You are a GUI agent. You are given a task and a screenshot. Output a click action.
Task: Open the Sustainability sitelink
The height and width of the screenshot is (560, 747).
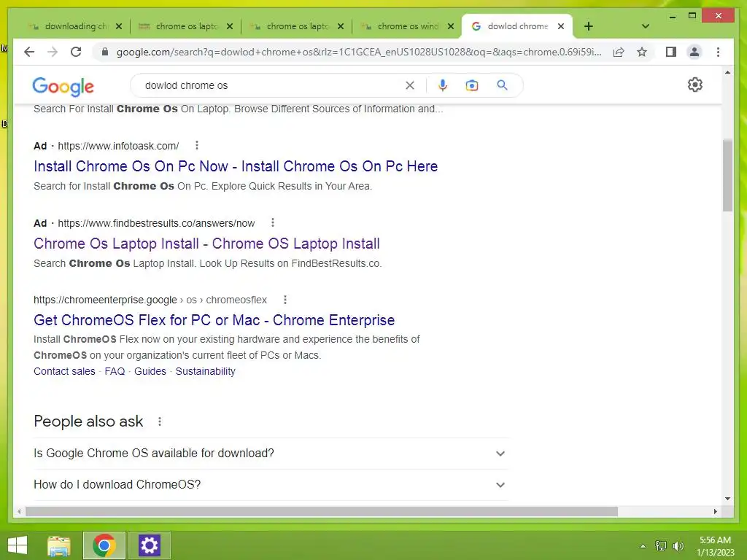pos(205,371)
